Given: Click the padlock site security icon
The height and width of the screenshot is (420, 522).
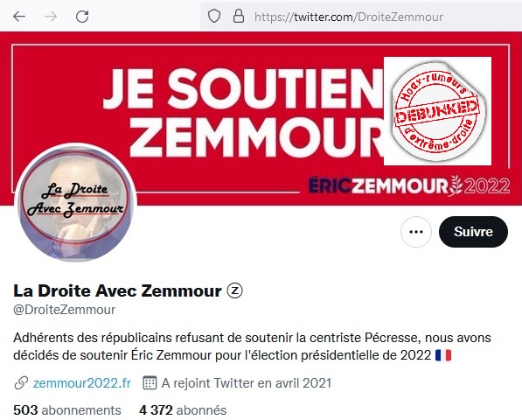Looking at the screenshot, I should (239, 16).
